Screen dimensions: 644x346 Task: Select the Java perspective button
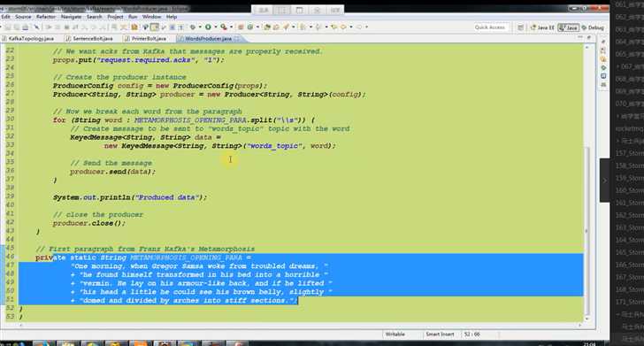pyautogui.click(x=569, y=27)
